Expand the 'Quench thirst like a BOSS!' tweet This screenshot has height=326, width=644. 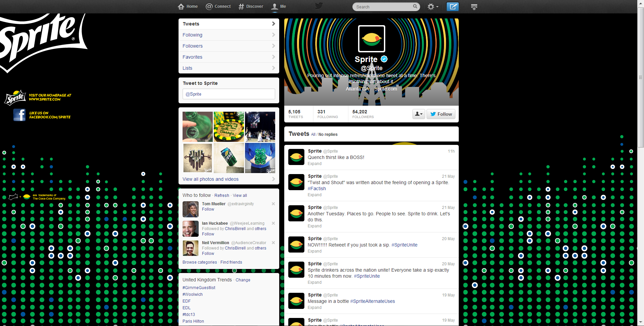tap(314, 164)
